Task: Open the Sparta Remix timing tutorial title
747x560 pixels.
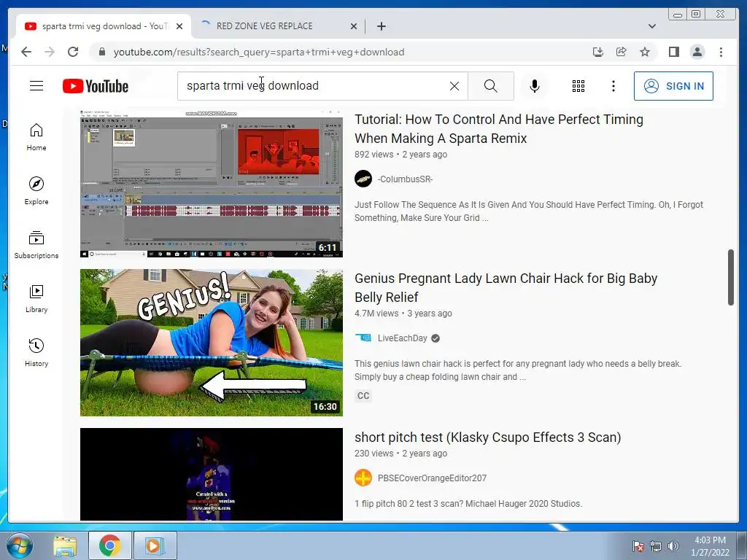Action: tap(499, 128)
